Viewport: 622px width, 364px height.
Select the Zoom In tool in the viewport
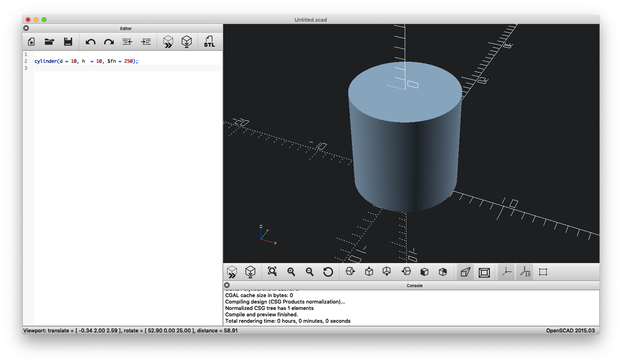pyautogui.click(x=291, y=272)
